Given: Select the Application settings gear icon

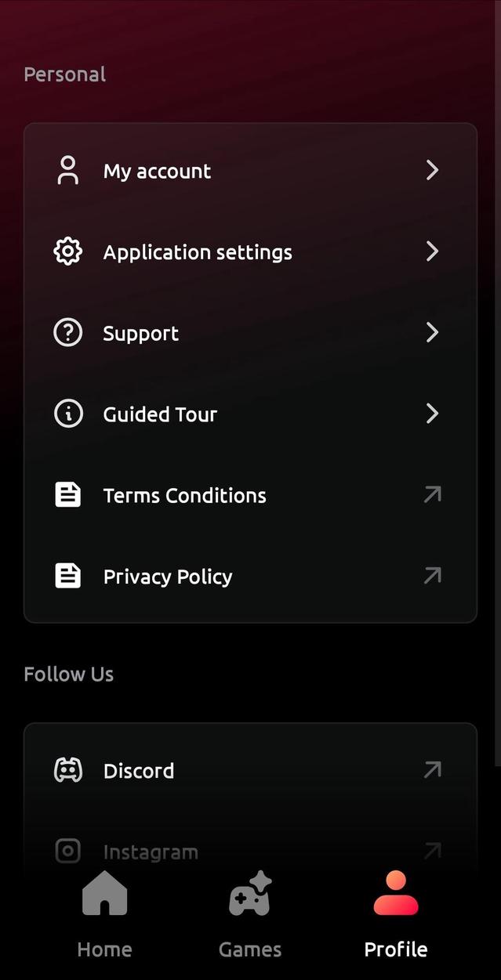Looking at the screenshot, I should tap(68, 251).
